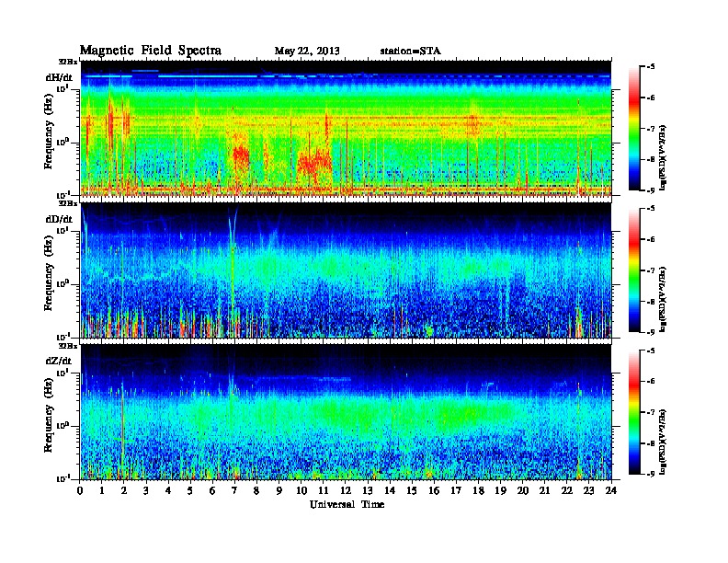Click the "-5" label on dH/dt color bar
This screenshot has height=563, width=728.
click(651, 67)
